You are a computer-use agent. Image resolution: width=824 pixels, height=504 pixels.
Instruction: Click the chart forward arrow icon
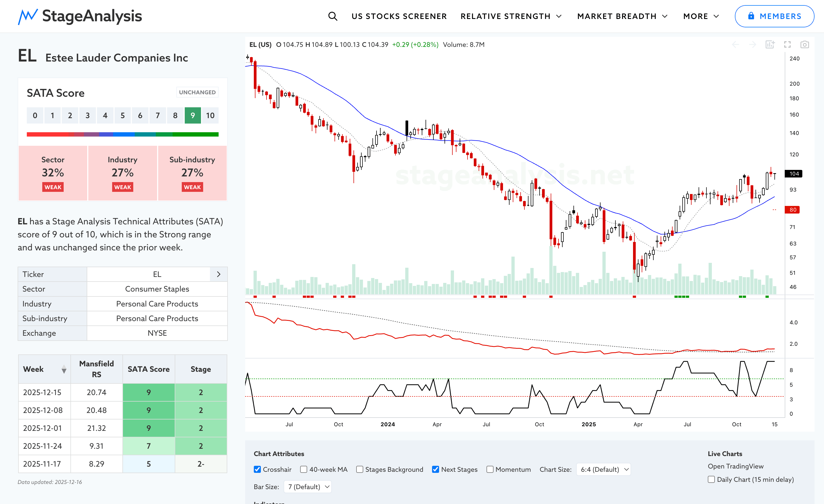[x=752, y=44]
